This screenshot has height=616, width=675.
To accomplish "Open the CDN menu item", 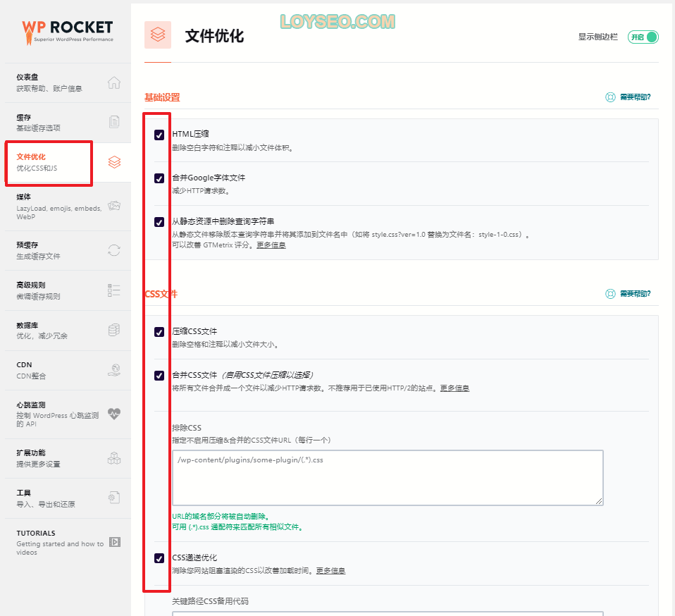I will 68,370.
